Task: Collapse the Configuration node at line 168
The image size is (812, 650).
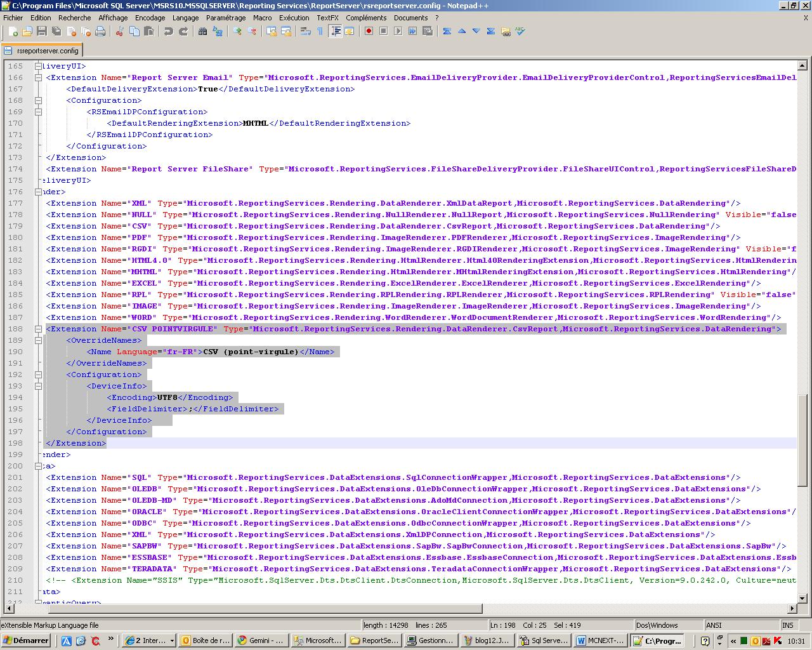Action: (38, 100)
